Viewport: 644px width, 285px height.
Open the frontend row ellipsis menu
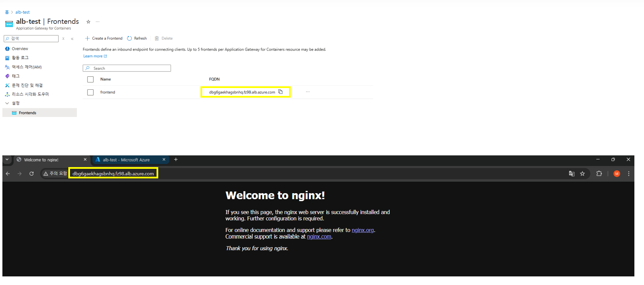(x=308, y=92)
